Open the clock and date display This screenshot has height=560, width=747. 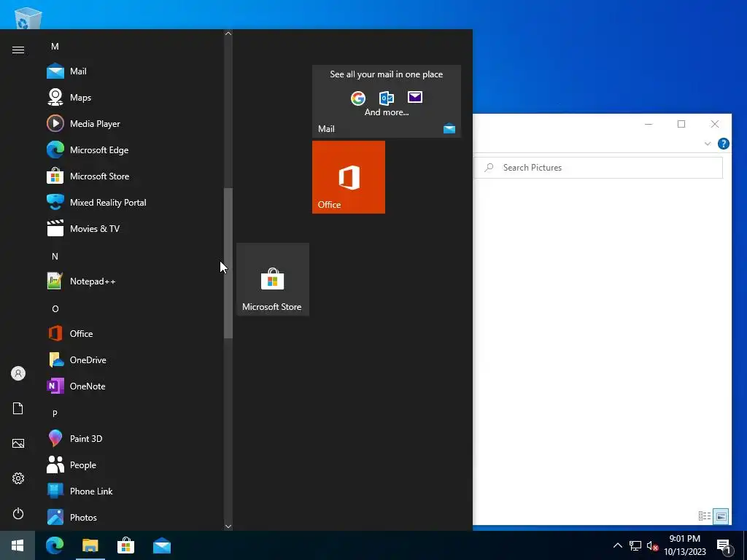[684, 545]
